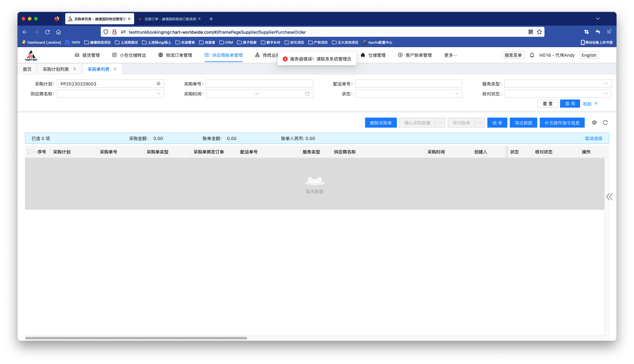Expand side panel with double-chevron icon
This screenshot has width=634, height=364.
tap(609, 197)
